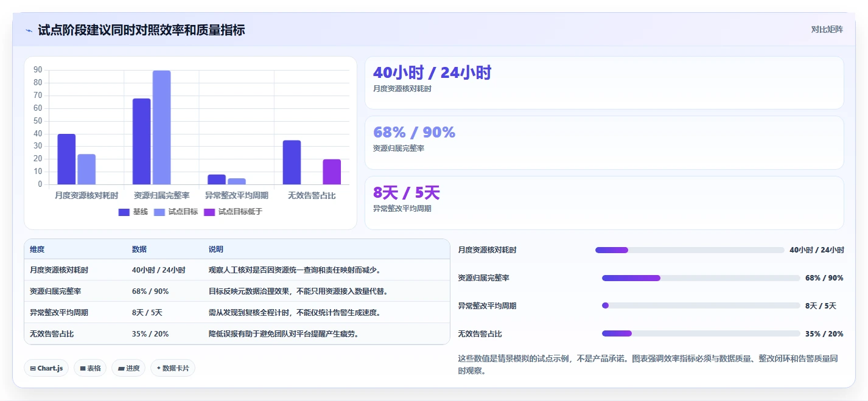Select the large 8天 / 5天 stat card
868x401 pixels.
point(604,203)
